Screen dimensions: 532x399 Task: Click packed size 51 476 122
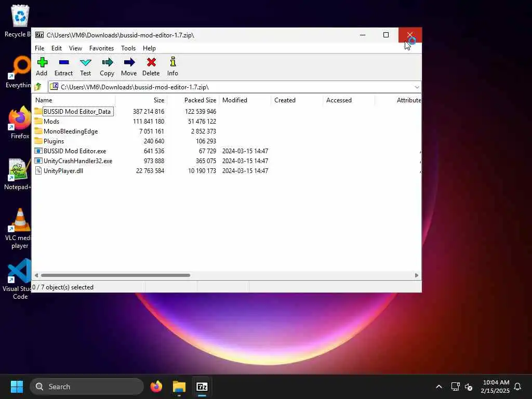pyautogui.click(x=202, y=122)
